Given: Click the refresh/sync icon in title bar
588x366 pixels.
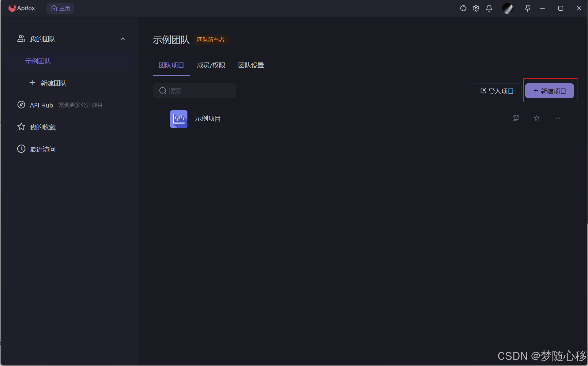Looking at the screenshot, I should pos(463,8).
